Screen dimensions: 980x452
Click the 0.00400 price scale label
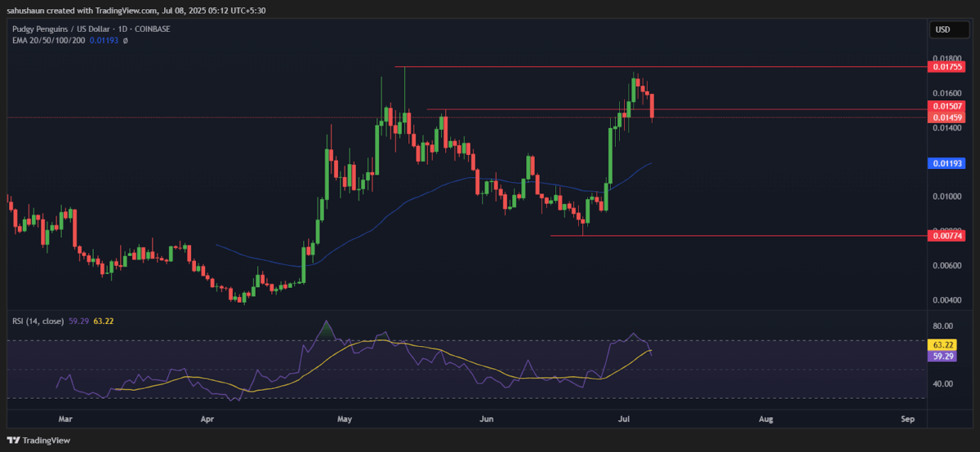point(946,299)
